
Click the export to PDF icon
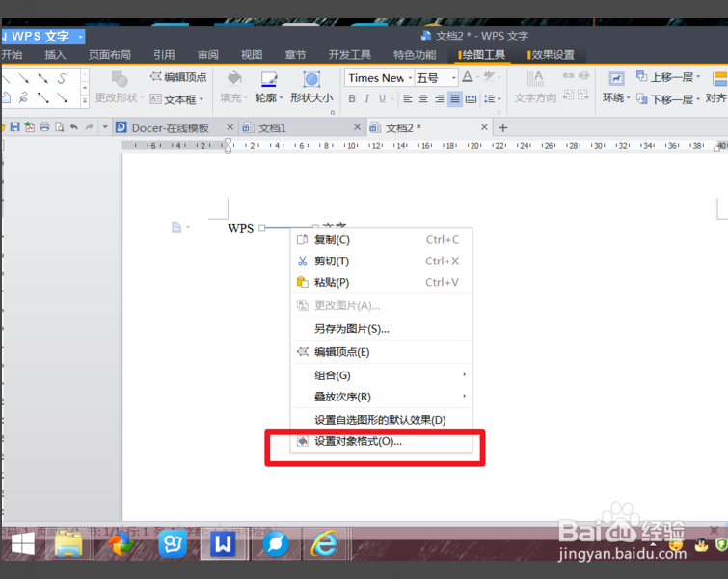click(30, 126)
